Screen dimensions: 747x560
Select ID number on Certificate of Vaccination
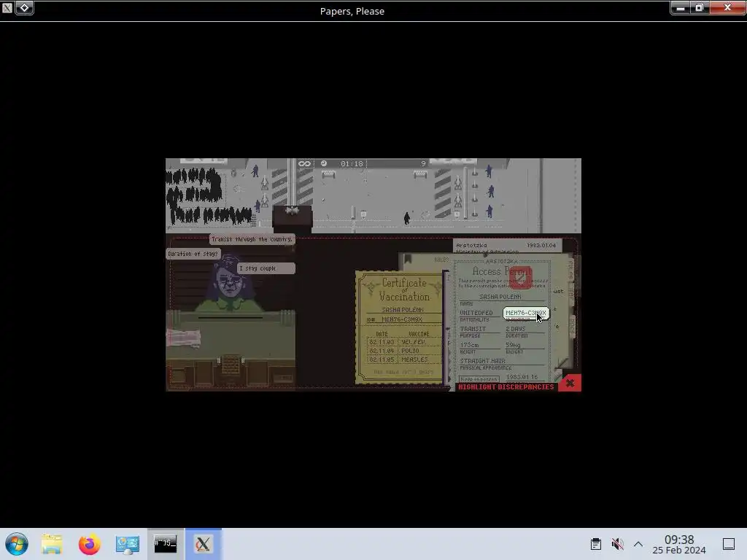coord(402,319)
